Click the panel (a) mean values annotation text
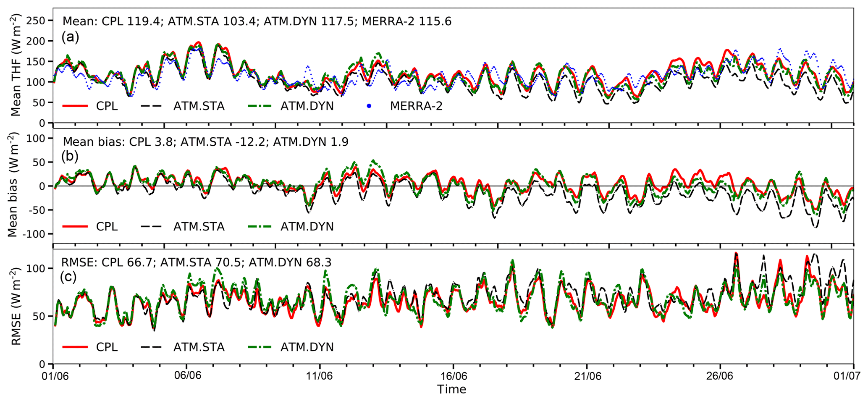Image resolution: width=868 pixels, height=401 pixels. click(x=257, y=21)
